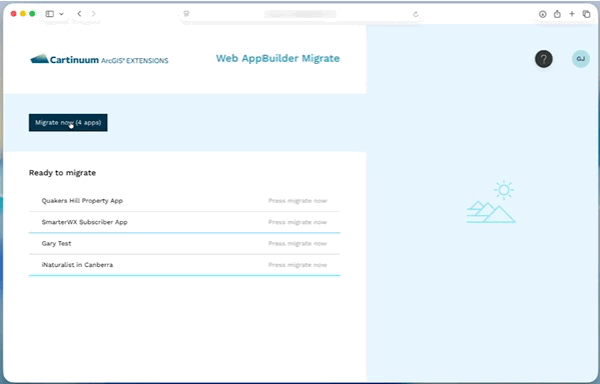The width and height of the screenshot is (600, 384).
Task: Click the browser address bar
Action: click(300, 14)
